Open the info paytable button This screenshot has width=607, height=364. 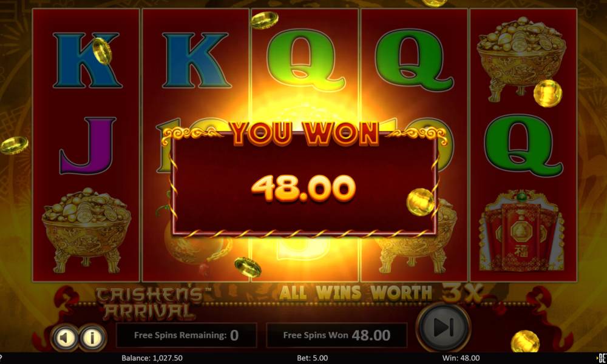click(x=92, y=337)
